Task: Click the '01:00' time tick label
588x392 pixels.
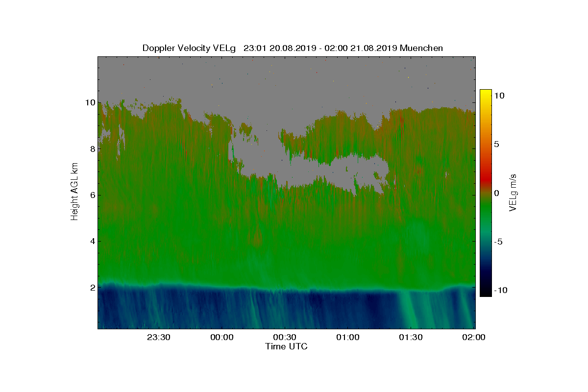Action: click(x=348, y=337)
